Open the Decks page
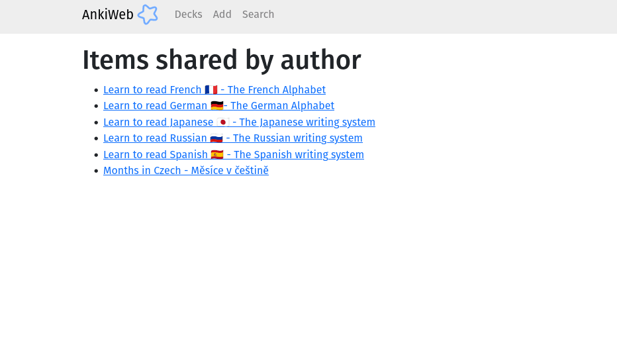The height and width of the screenshot is (364, 617). click(188, 15)
